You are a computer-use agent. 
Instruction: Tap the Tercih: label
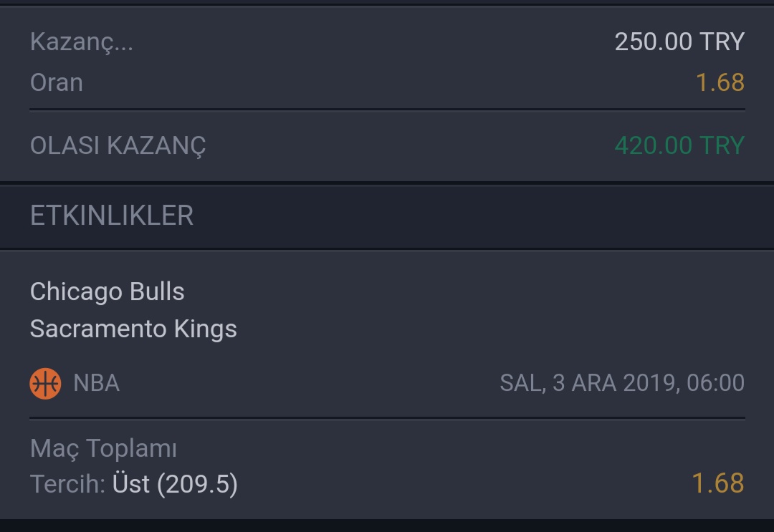(67, 484)
